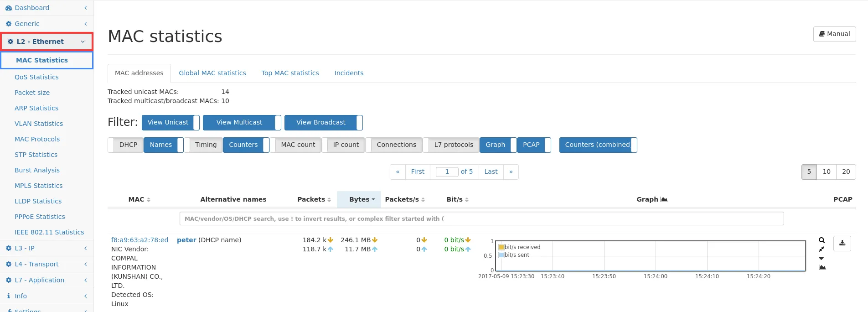This screenshot has height=312, width=868.
Task: Open the Manual button
Action: coord(834,34)
